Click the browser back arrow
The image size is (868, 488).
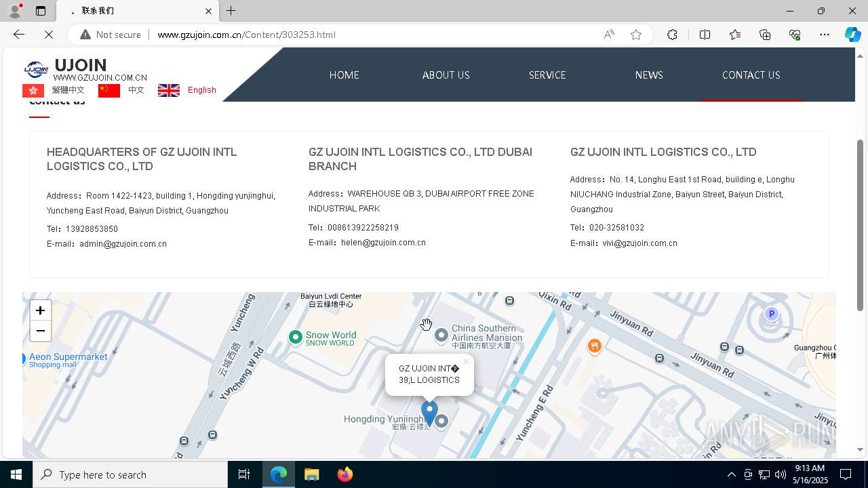(x=19, y=35)
